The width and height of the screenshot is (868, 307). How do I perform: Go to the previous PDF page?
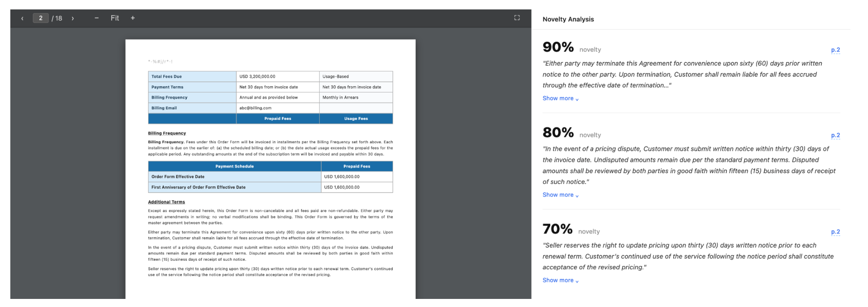(22, 18)
